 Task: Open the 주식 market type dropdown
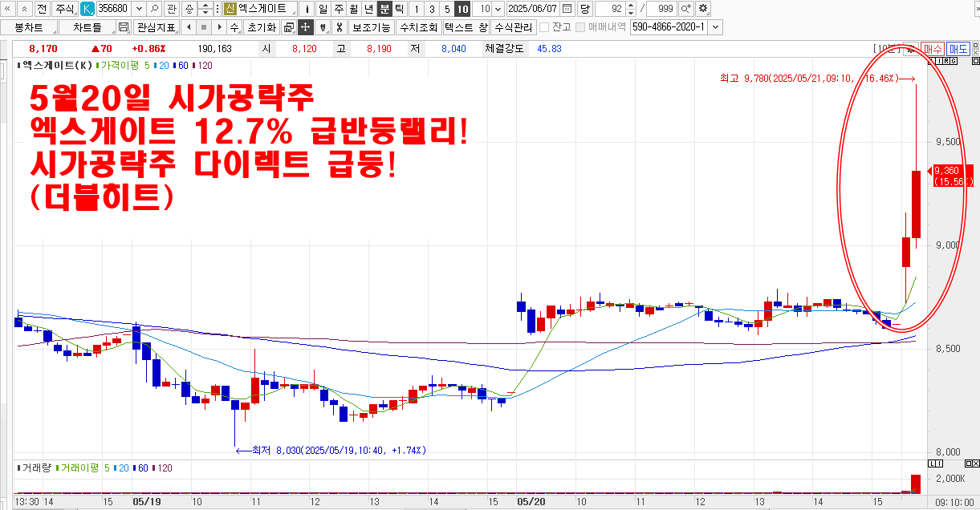[65, 9]
